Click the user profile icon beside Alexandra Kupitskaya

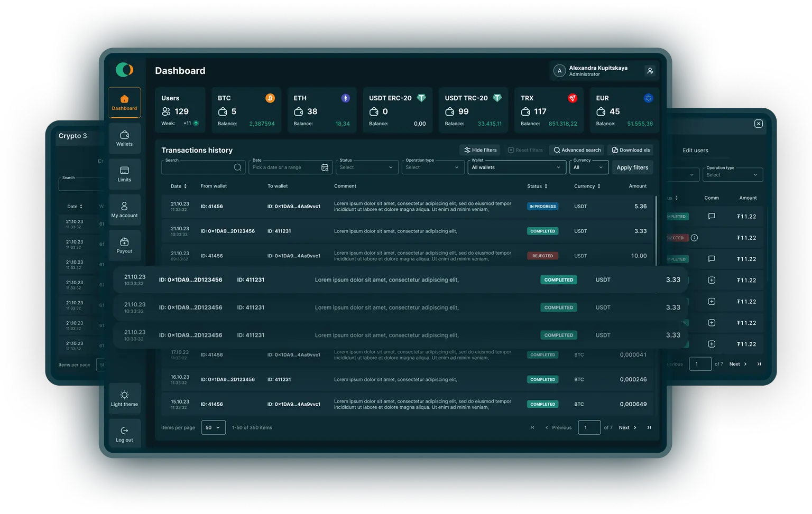click(650, 70)
